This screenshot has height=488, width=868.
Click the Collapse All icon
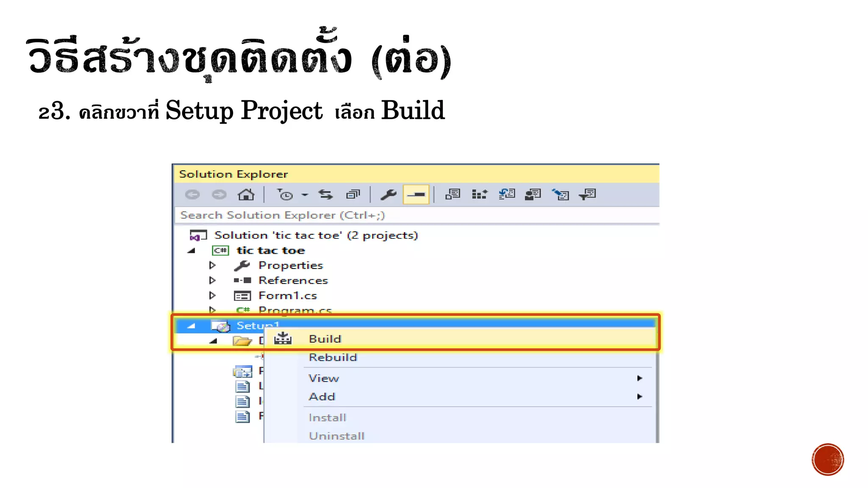(x=353, y=195)
